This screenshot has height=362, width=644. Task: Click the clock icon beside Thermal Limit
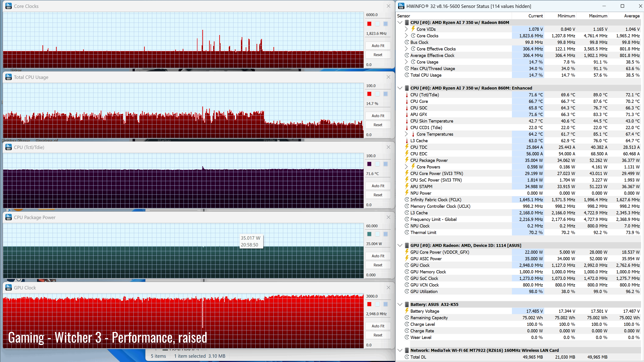coord(407,232)
